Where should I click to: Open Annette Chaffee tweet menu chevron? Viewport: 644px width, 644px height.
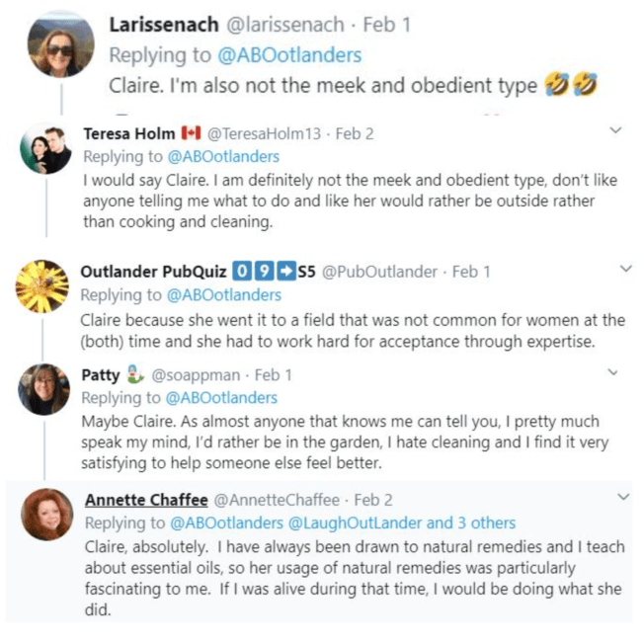[x=622, y=497]
